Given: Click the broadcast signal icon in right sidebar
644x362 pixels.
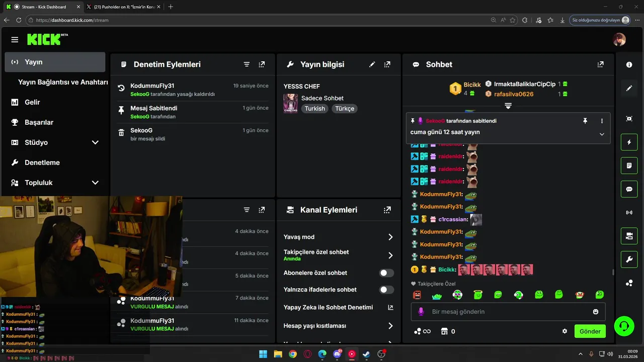Looking at the screenshot, I should point(629,212).
